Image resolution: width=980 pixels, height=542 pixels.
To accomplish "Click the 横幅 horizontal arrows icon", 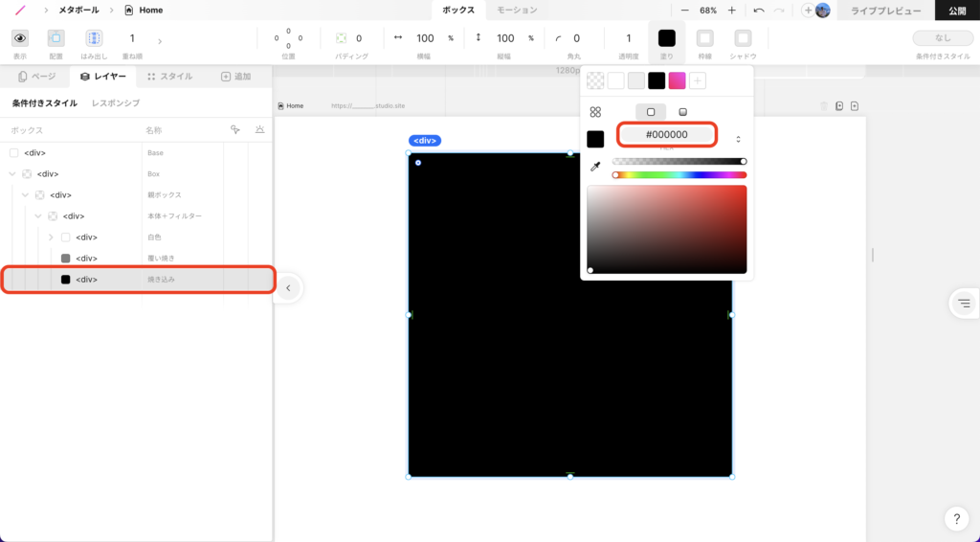I will [397, 37].
